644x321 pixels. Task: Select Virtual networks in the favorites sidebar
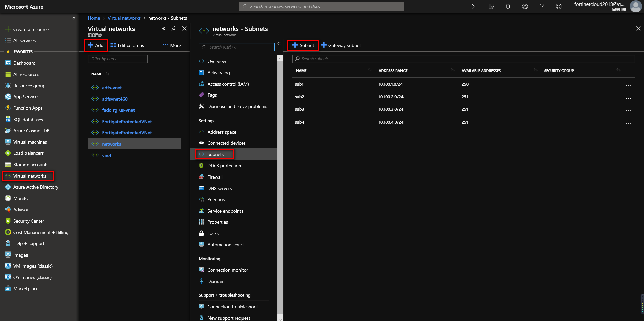point(30,176)
